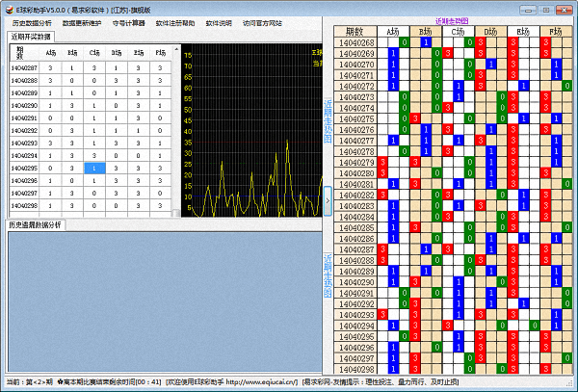Click the E球彩助手 app icon in title bar
578x392 pixels.
pyautogui.click(x=10, y=10)
